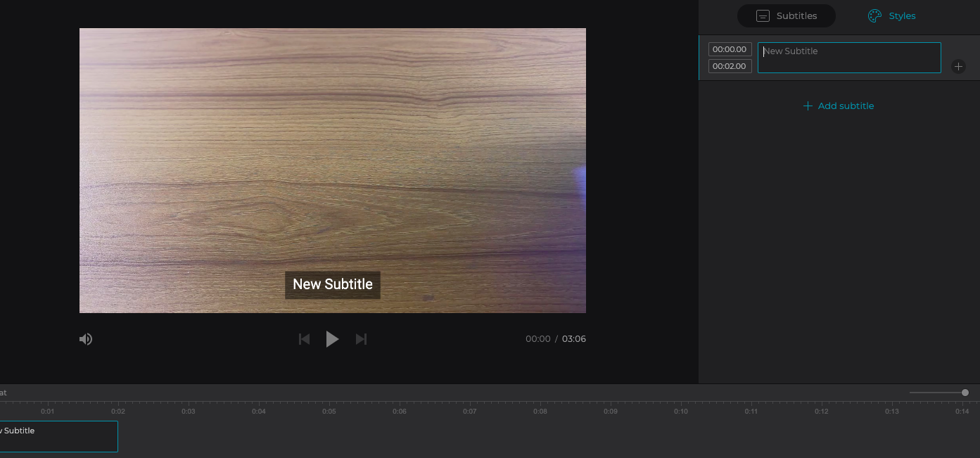The image size is (980, 458).
Task: Click the timeline zoom slider handle
Action: tap(965, 393)
